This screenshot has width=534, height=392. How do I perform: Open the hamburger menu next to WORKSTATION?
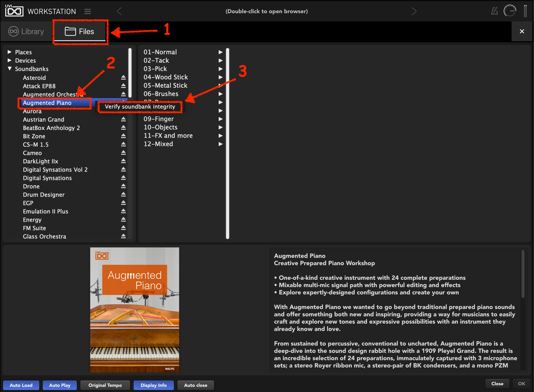[88, 11]
